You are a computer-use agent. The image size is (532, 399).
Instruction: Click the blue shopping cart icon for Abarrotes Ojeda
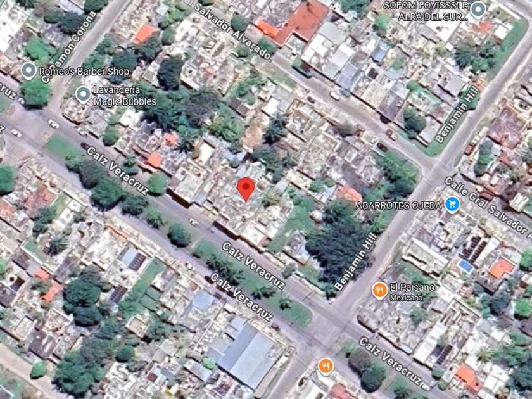(452, 205)
